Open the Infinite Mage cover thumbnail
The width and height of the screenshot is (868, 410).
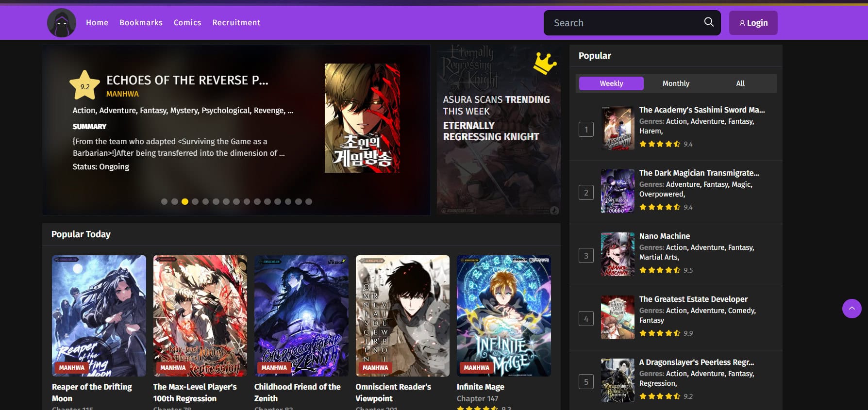pyautogui.click(x=503, y=315)
